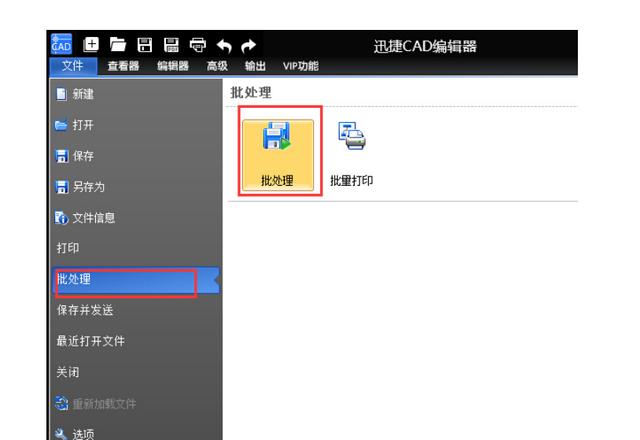The image size is (640, 440).
Task: Click the 迅捷CAD编辑器 title text
Action: [425, 47]
